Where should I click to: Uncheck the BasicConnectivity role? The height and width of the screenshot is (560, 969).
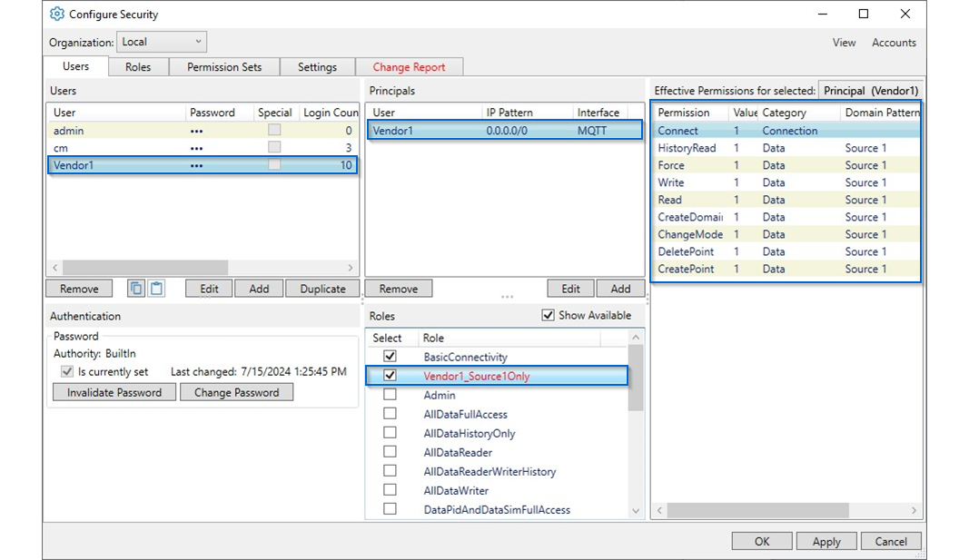pyautogui.click(x=390, y=356)
